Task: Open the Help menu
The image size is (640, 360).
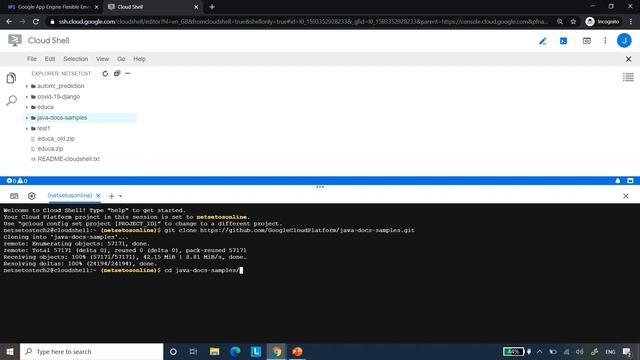Action: tap(139, 59)
